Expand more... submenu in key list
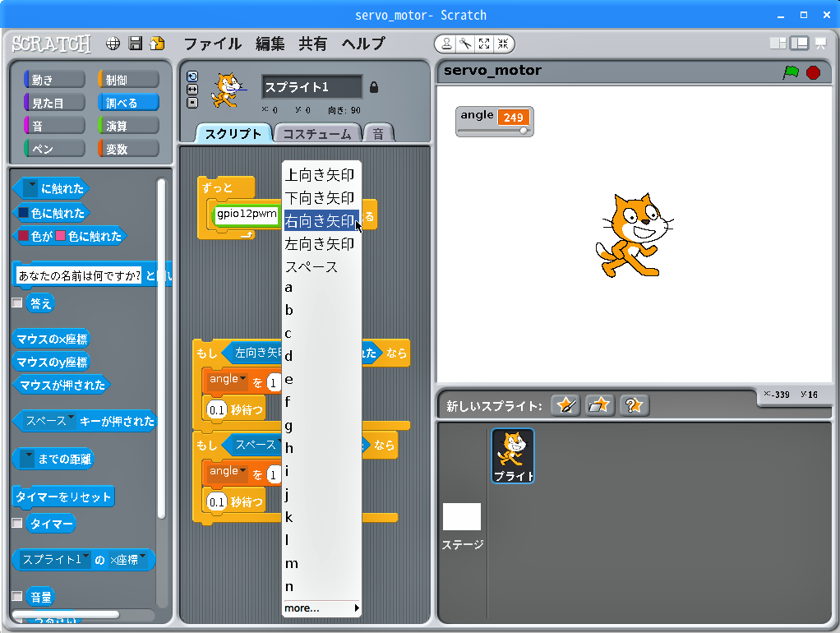The width and height of the screenshot is (840, 633). point(321,608)
